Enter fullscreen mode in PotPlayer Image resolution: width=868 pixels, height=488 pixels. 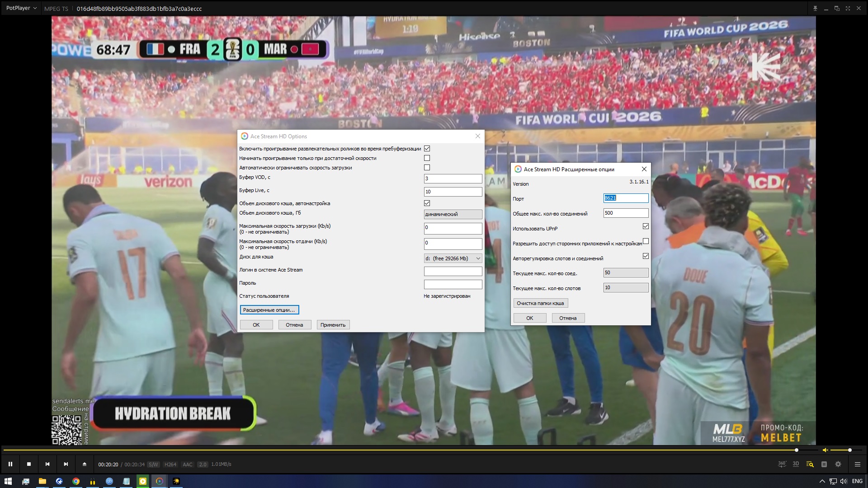coord(848,9)
